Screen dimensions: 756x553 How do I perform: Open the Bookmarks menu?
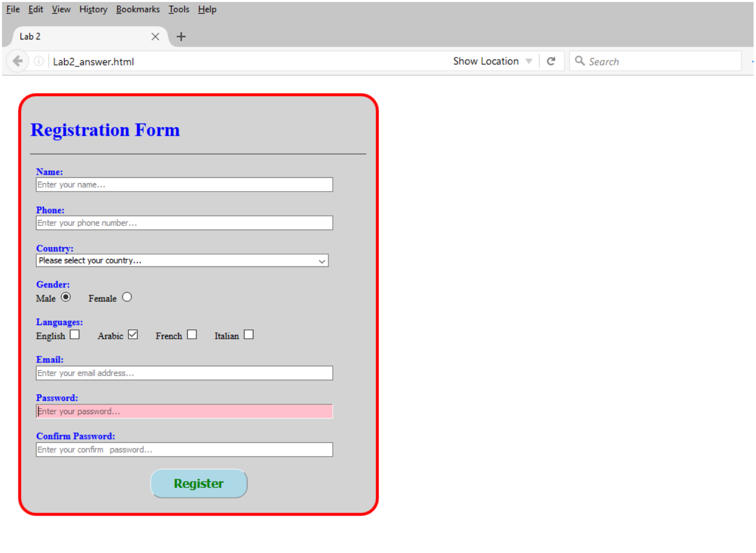[137, 9]
